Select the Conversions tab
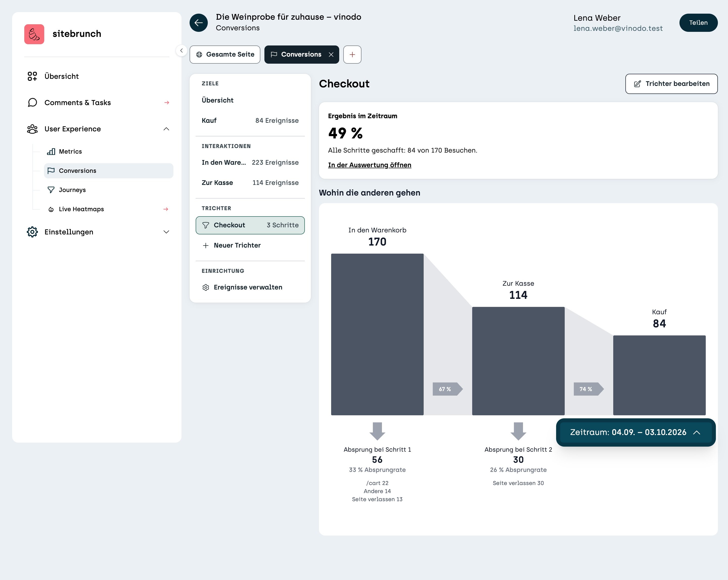728x580 pixels. pyautogui.click(x=301, y=55)
